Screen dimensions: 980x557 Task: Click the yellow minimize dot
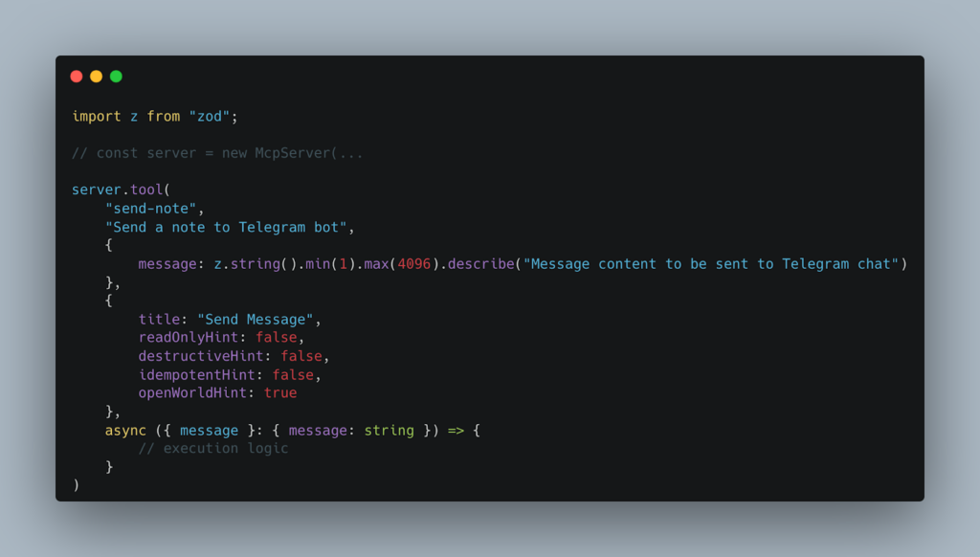[x=97, y=77]
